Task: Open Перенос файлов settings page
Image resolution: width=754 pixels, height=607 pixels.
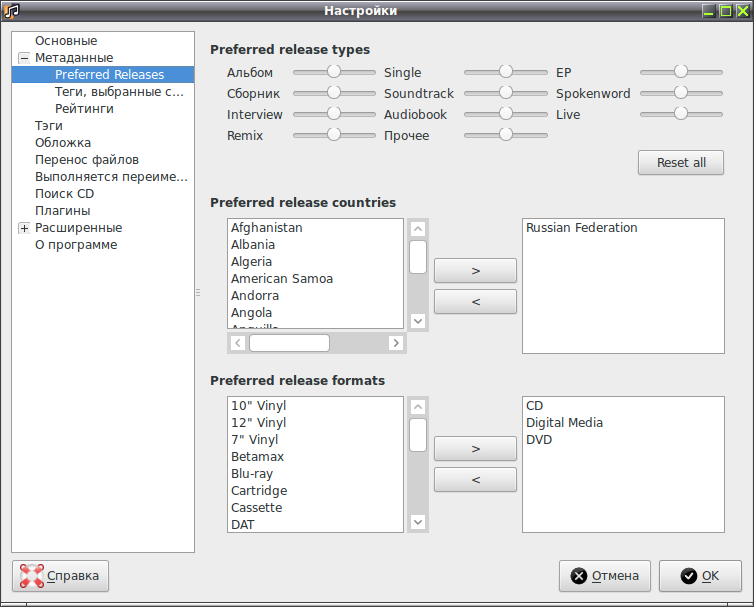Action: click(87, 160)
